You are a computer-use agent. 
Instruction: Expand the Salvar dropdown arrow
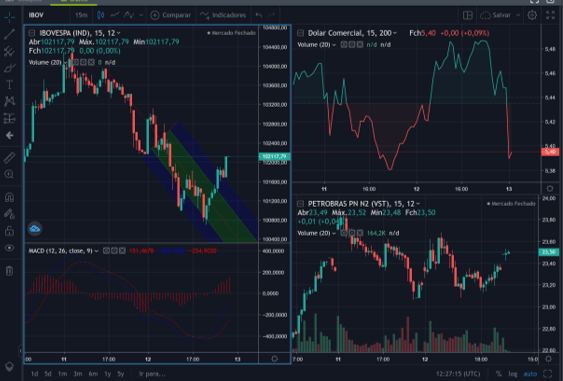pyautogui.click(x=518, y=15)
